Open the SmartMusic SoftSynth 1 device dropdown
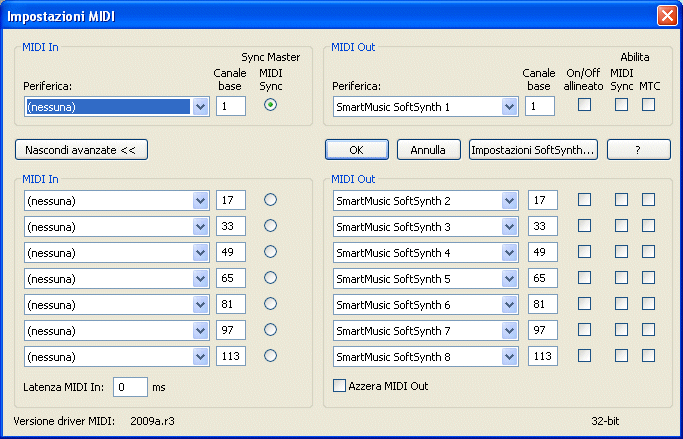Viewport: 683px width, 439px height. point(426,107)
